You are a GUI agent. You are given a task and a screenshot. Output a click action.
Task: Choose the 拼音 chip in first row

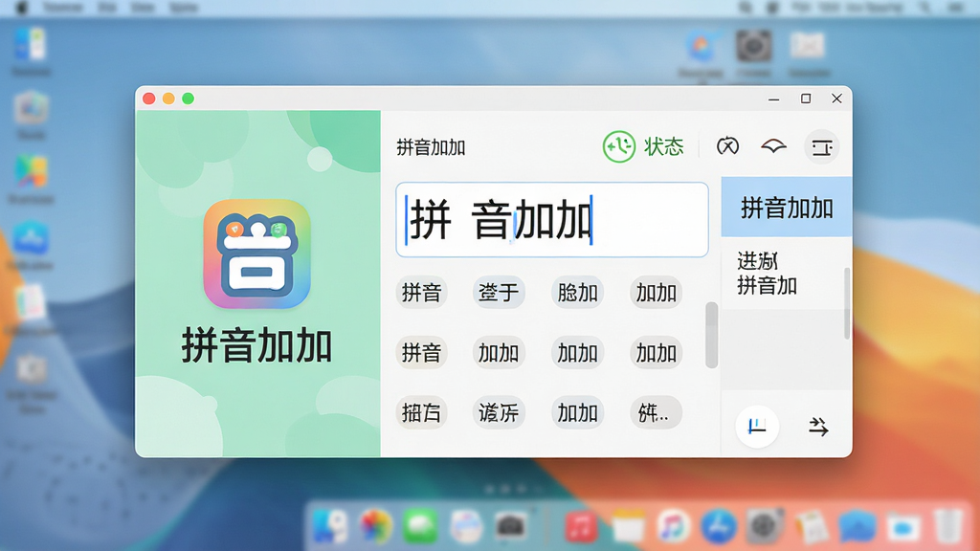[x=421, y=292]
